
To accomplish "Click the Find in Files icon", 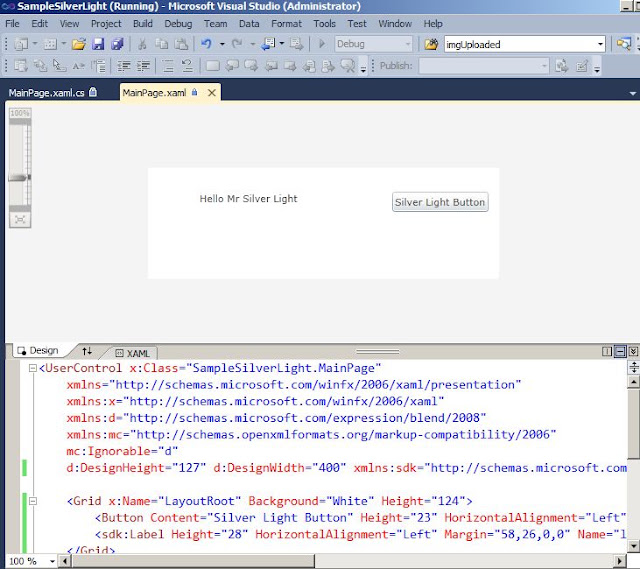I will [431, 44].
